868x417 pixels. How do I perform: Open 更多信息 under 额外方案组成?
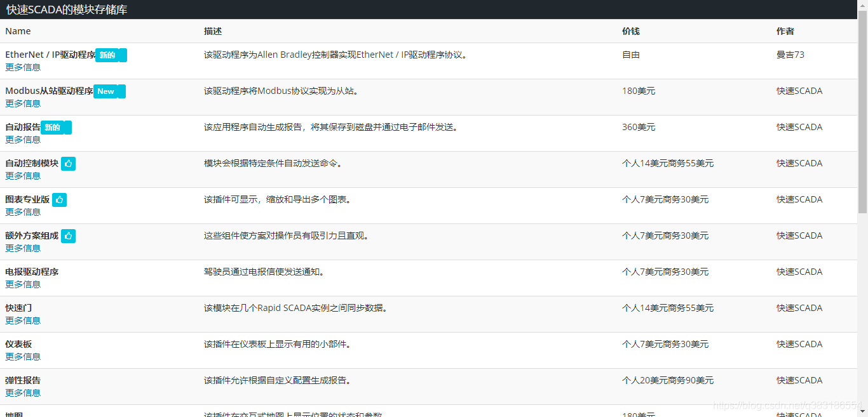pyautogui.click(x=23, y=248)
